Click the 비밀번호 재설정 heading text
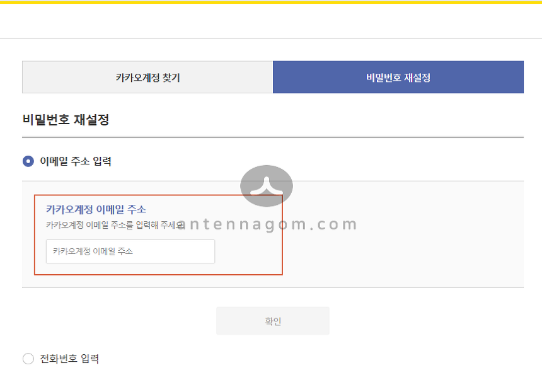 [x=66, y=120]
